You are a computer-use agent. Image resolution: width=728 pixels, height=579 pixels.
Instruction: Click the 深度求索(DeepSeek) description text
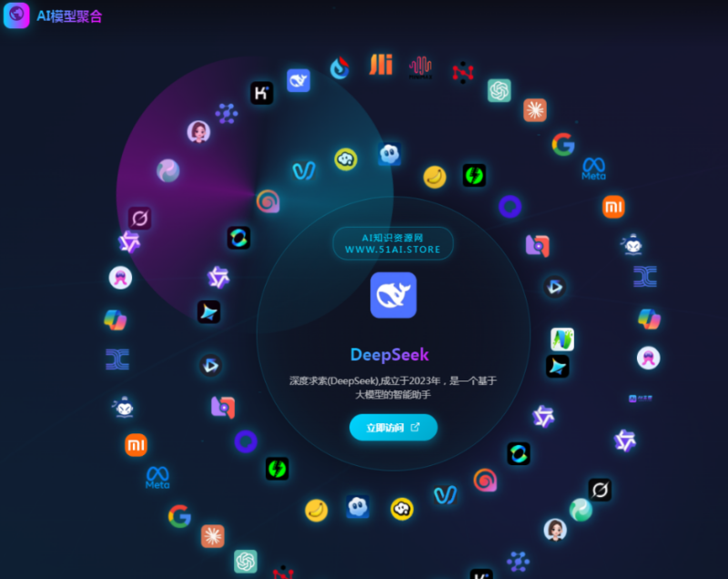[393, 387]
